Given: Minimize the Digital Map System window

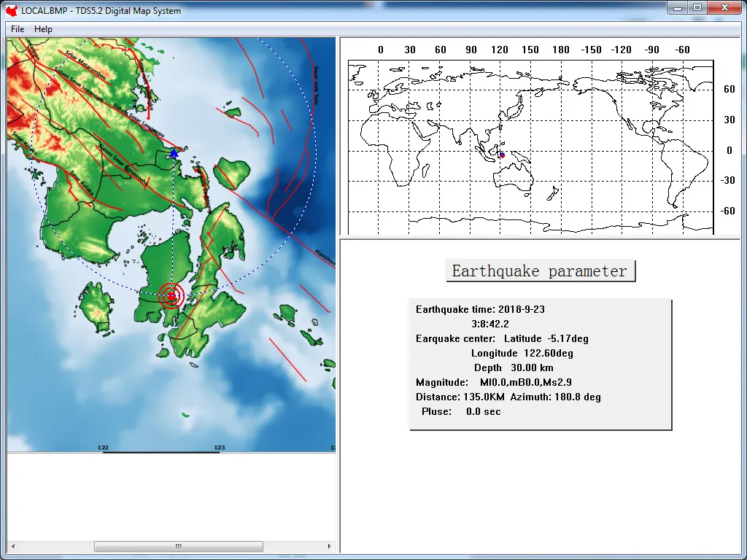Looking at the screenshot, I should pyautogui.click(x=678, y=8).
